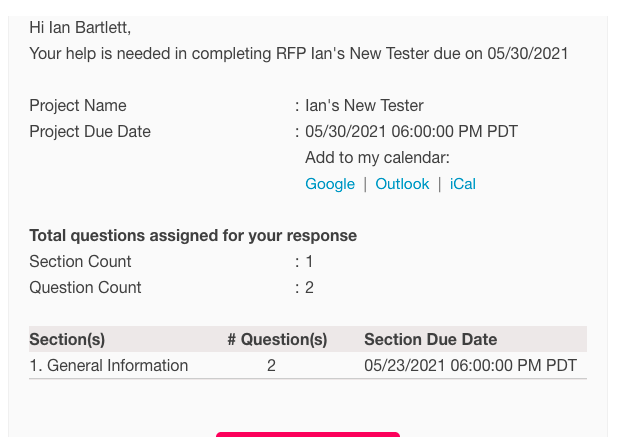The width and height of the screenshot is (620, 437).
Task: Click the pink button at bottom
Action: coord(308,434)
